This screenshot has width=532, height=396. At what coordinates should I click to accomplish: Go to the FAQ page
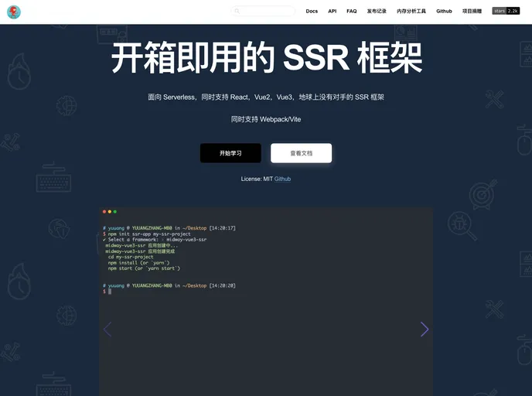point(352,11)
